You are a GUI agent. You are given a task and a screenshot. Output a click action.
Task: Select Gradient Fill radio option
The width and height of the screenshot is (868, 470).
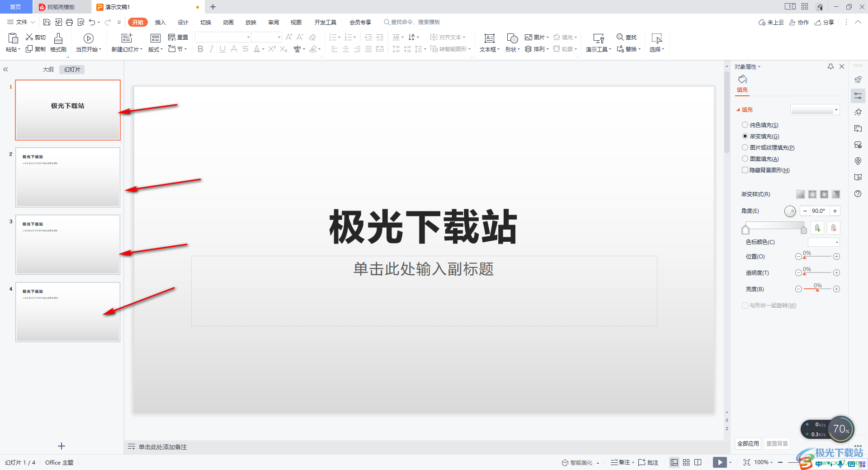point(745,136)
